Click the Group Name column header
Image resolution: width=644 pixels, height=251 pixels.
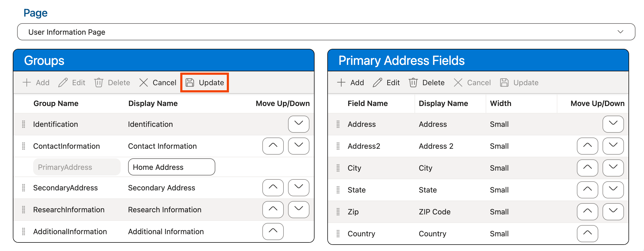point(56,103)
